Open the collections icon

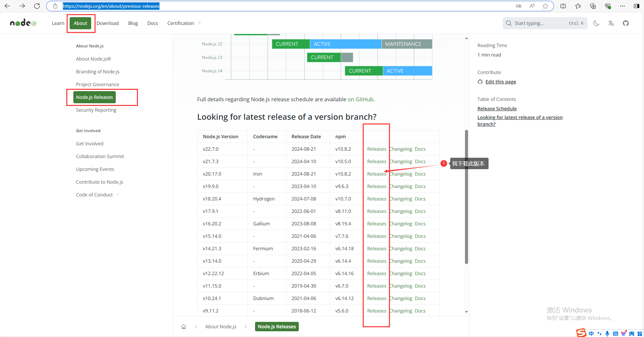[593, 6]
